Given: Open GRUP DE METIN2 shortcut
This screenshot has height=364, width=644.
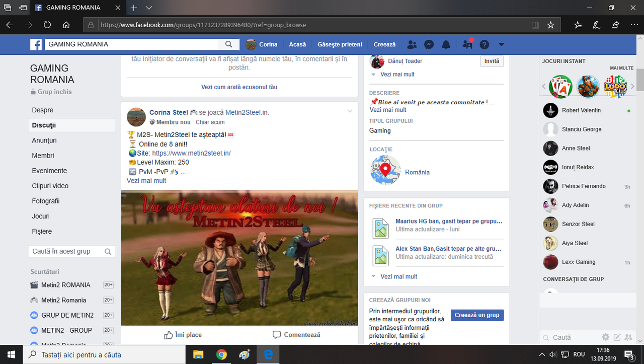Looking at the screenshot, I should click(x=67, y=315).
